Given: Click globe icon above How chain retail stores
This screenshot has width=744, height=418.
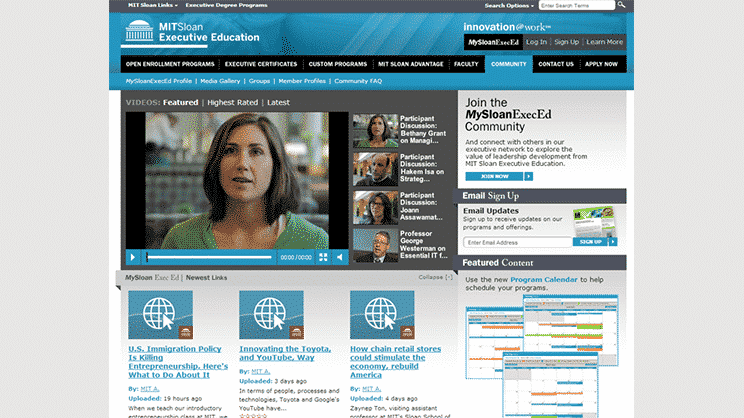Looking at the screenshot, I should click(382, 315).
